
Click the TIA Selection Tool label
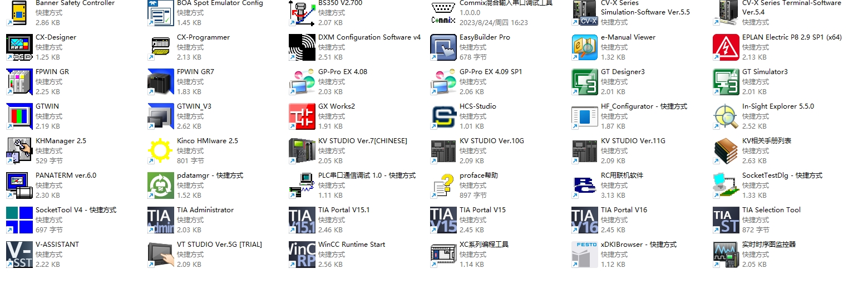(771, 210)
